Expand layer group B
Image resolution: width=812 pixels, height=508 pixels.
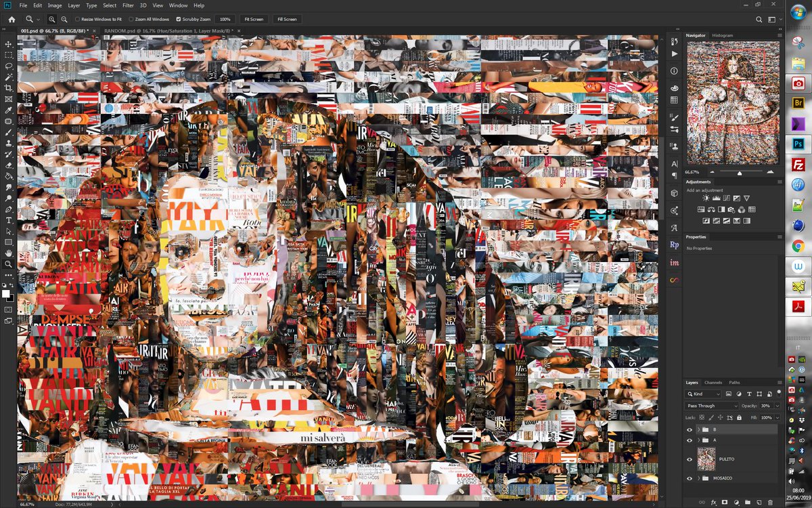(699, 429)
